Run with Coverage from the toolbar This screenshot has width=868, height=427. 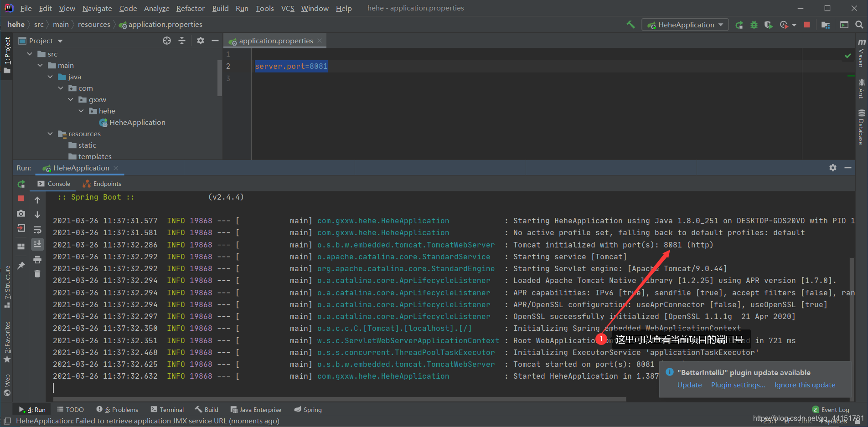769,25
